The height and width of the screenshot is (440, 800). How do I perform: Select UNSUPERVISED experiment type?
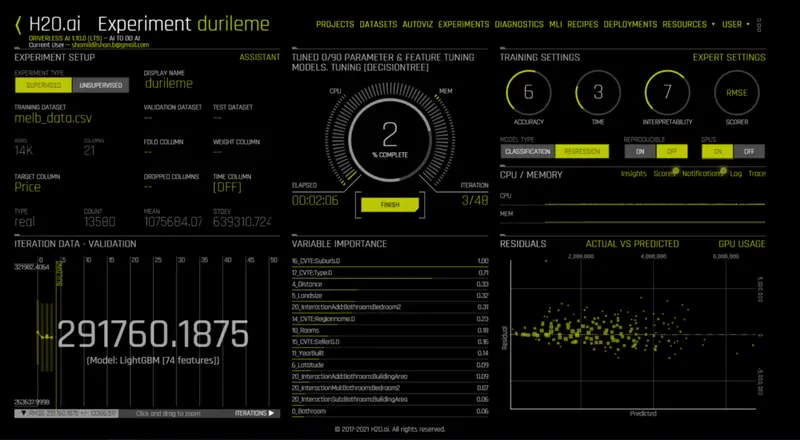[x=101, y=85]
